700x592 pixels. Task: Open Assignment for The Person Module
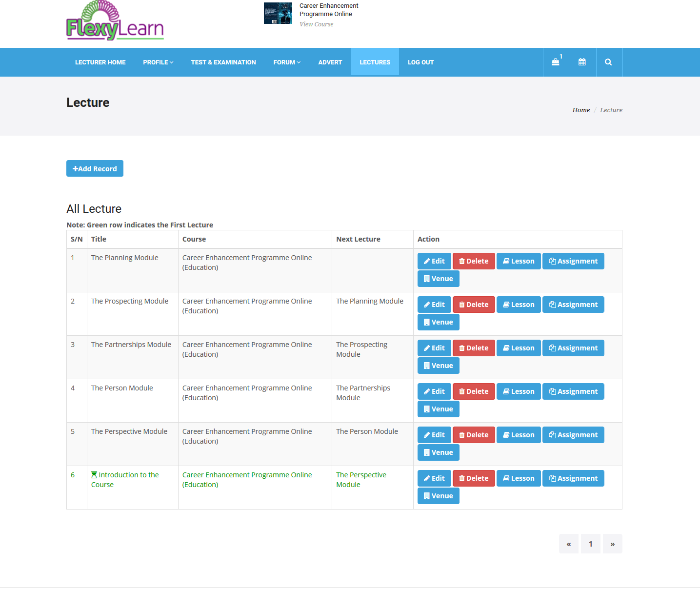[573, 391]
